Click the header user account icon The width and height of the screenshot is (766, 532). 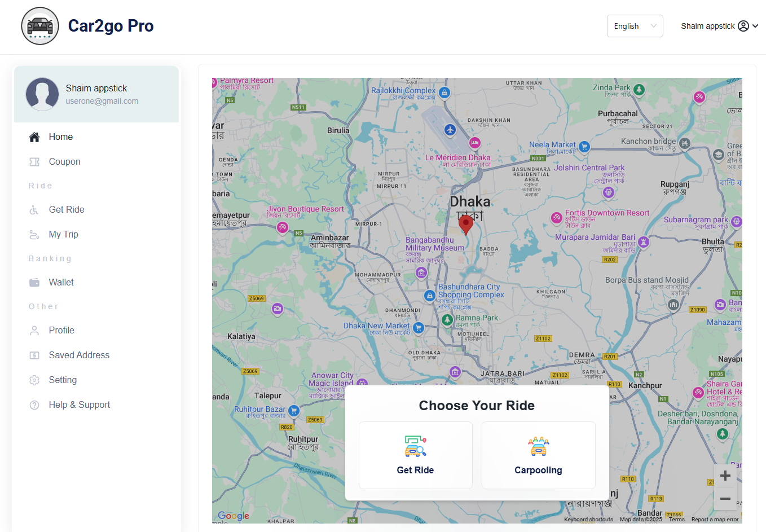pos(743,26)
